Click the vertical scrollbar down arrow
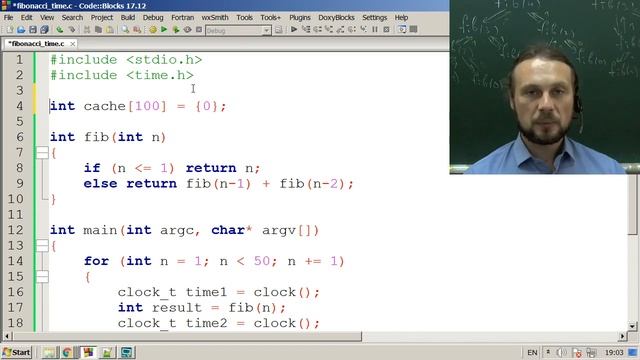640x360 pixels. 632,326
